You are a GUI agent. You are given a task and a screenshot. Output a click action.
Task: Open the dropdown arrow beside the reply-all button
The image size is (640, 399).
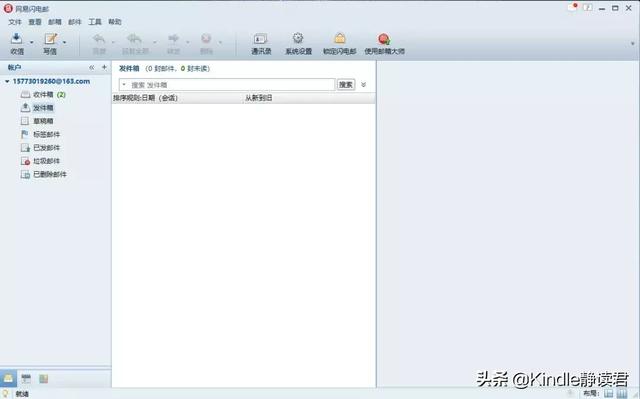point(155,42)
